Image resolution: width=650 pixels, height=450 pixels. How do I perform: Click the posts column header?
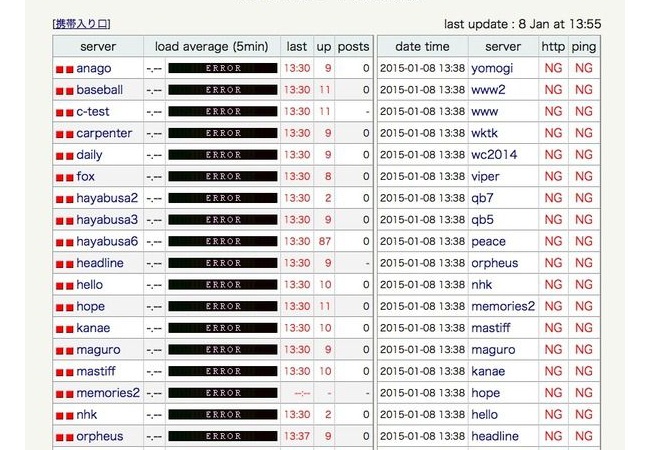click(x=353, y=46)
